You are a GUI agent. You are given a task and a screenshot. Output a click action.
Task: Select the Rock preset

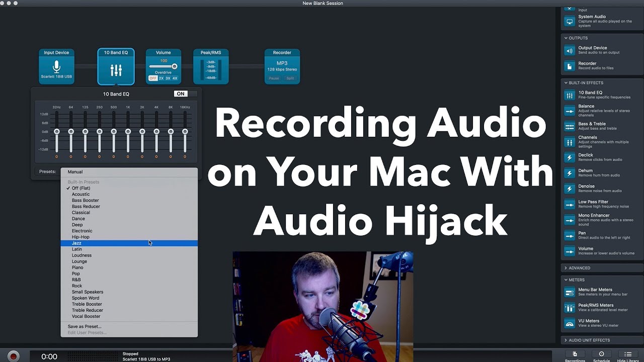click(x=129, y=286)
